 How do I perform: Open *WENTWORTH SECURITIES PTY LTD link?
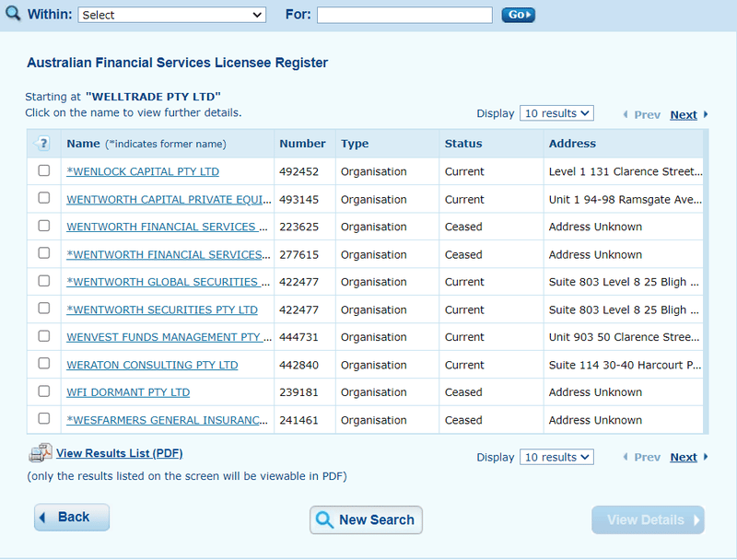[x=162, y=310]
